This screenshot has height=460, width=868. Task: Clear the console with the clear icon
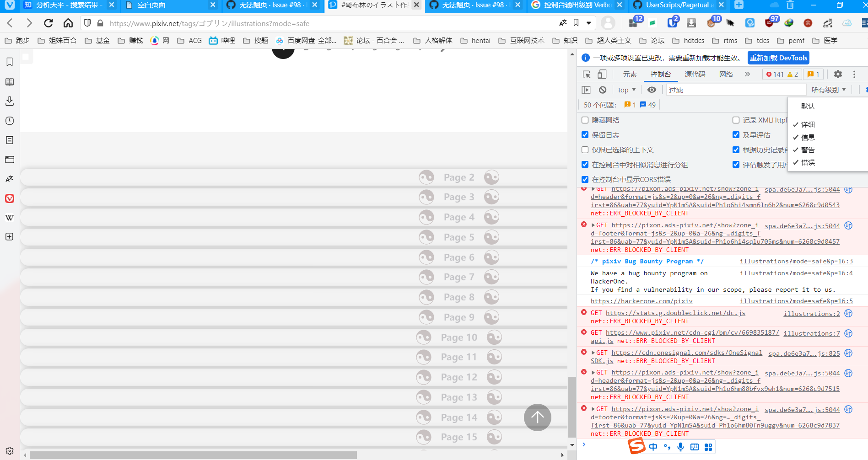602,90
